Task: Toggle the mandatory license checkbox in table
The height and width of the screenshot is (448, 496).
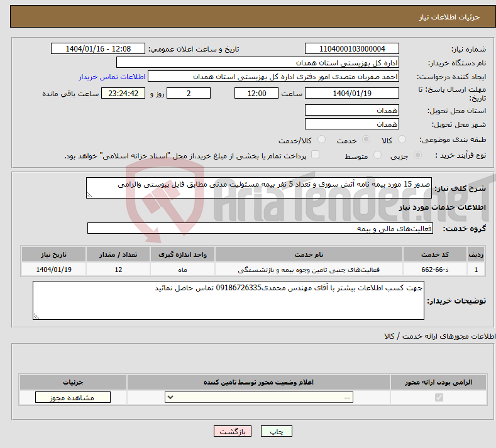Action: point(439,397)
